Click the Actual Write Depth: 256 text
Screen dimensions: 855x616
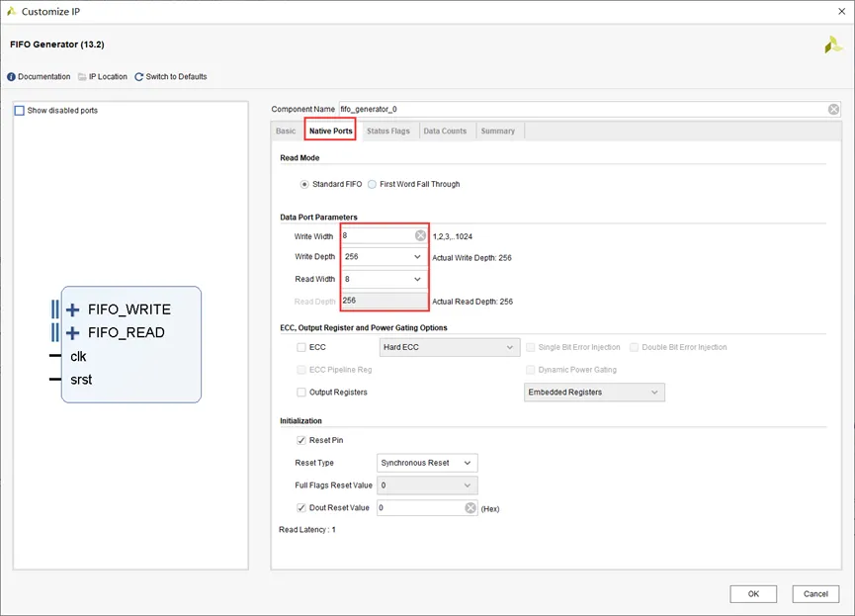coord(471,258)
